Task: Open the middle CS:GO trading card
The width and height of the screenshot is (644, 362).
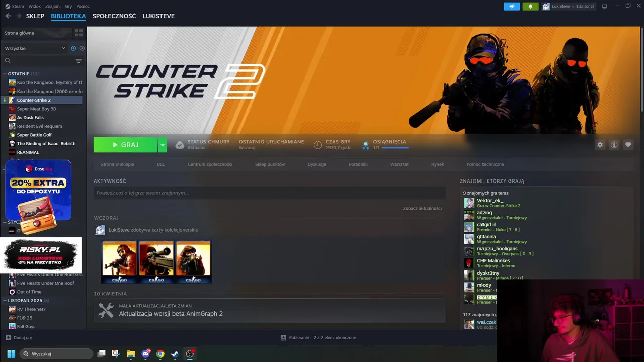Action: (156, 262)
